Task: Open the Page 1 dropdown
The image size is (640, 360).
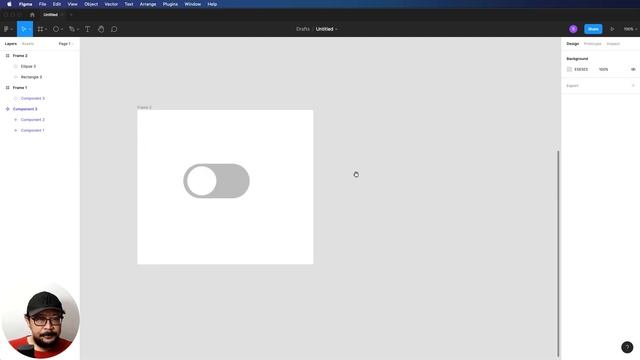Action: click(66, 44)
